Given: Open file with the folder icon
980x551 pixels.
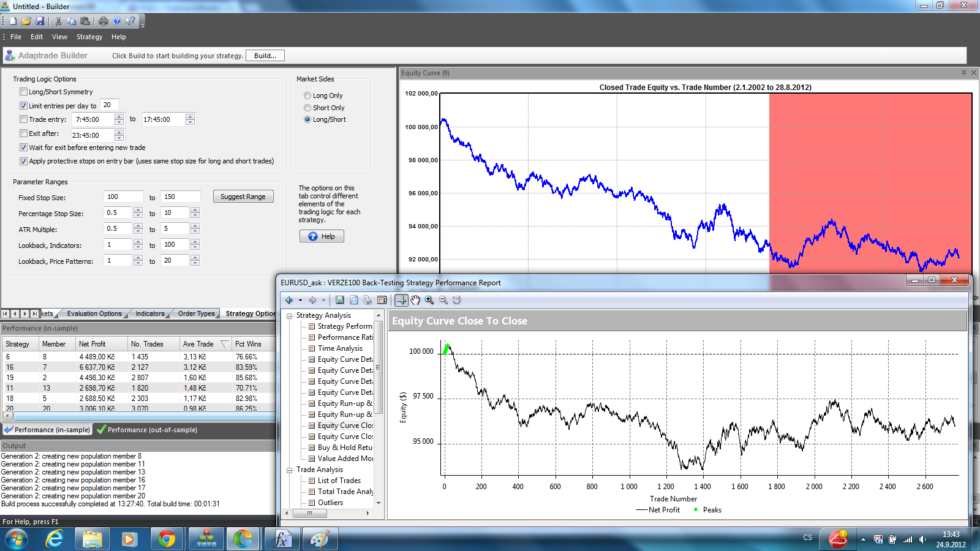Looking at the screenshot, I should coord(26,21).
